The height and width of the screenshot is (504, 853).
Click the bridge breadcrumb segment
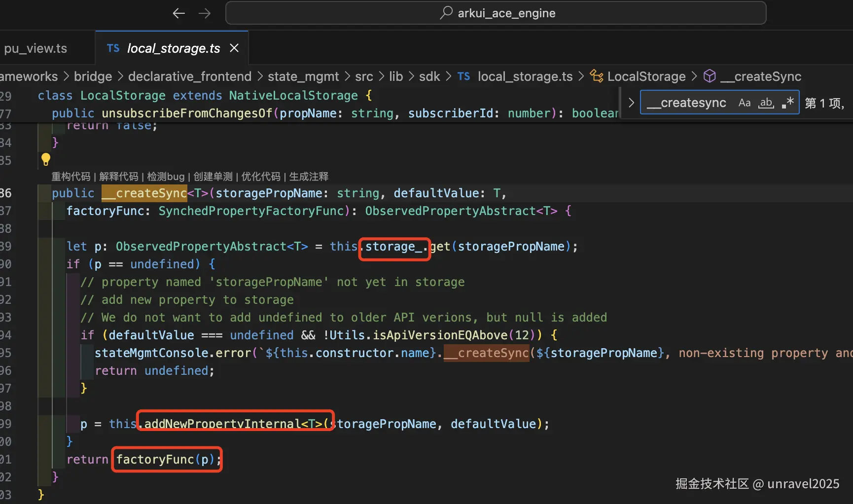click(93, 76)
